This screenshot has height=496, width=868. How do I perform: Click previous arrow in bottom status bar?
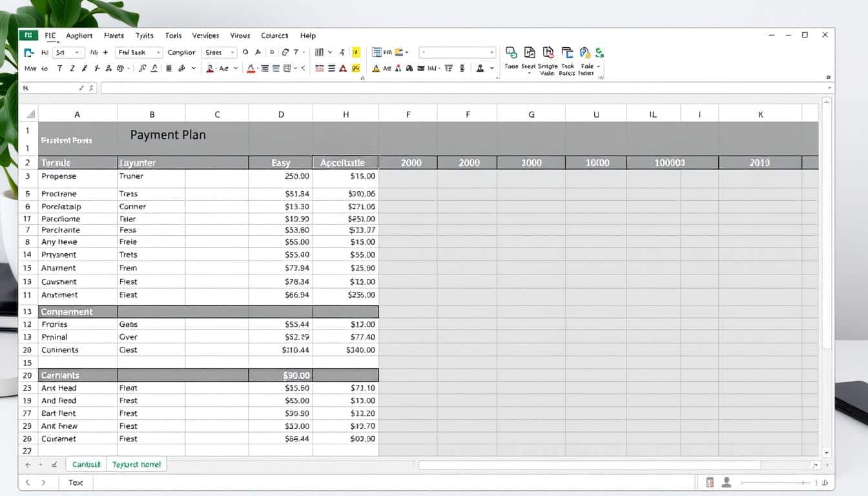[x=28, y=482]
